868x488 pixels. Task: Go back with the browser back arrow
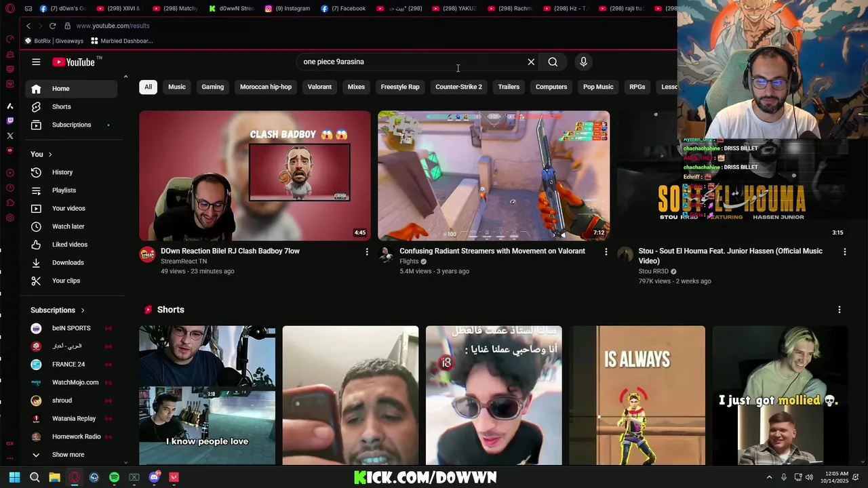tap(28, 26)
